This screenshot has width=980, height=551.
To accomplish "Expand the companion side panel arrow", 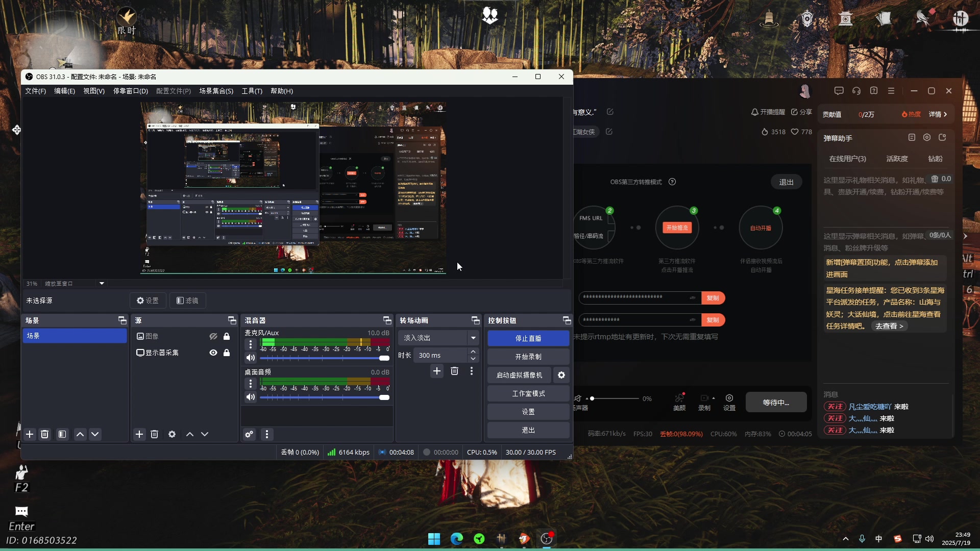I will pyautogui.click(x=965, y=236).
